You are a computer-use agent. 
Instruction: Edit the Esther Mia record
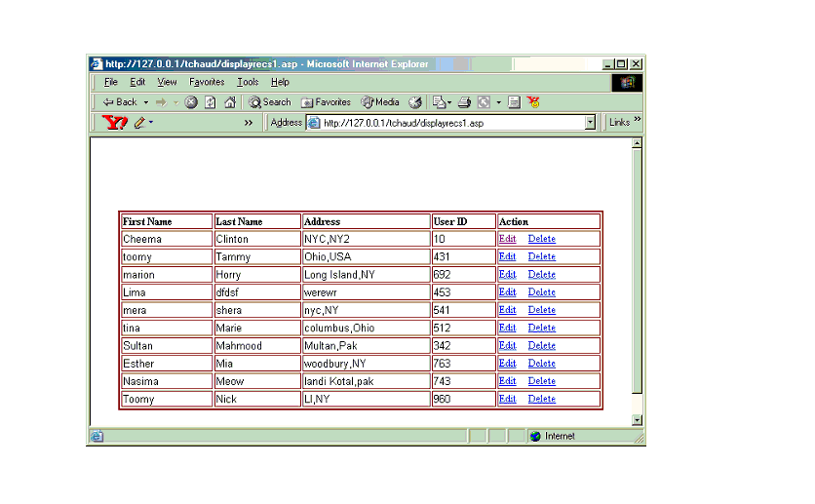(507, 364)
